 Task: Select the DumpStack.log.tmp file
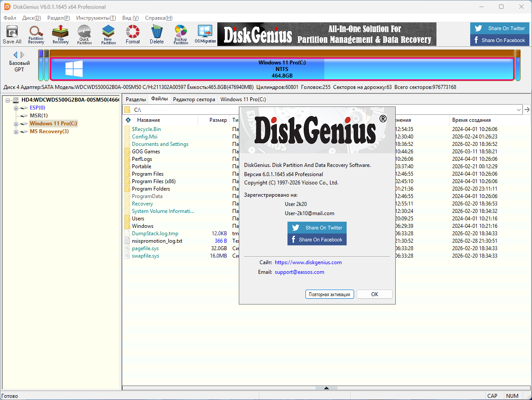pos(155,234)
